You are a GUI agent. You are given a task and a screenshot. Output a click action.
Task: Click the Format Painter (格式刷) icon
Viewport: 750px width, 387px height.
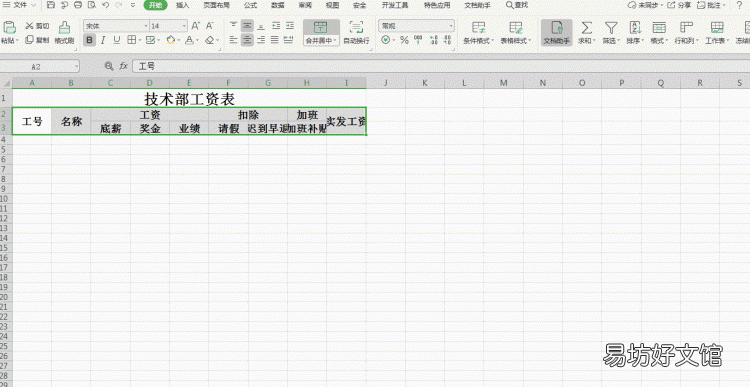coord(64,27)
